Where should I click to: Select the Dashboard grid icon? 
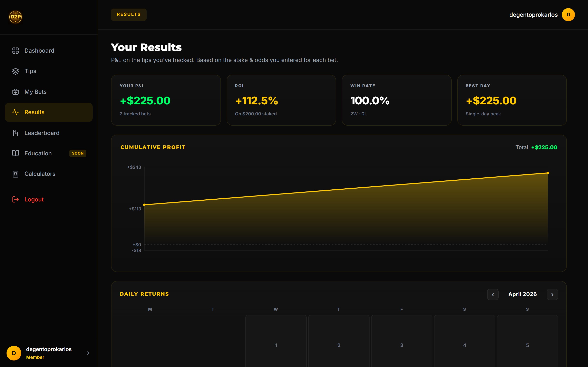click(16, 51)
